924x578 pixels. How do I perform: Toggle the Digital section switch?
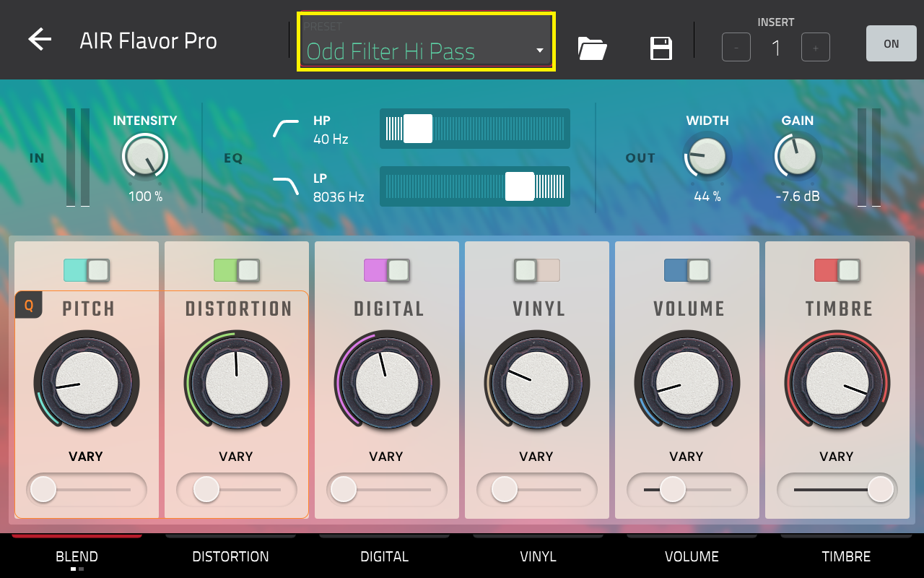387,270
